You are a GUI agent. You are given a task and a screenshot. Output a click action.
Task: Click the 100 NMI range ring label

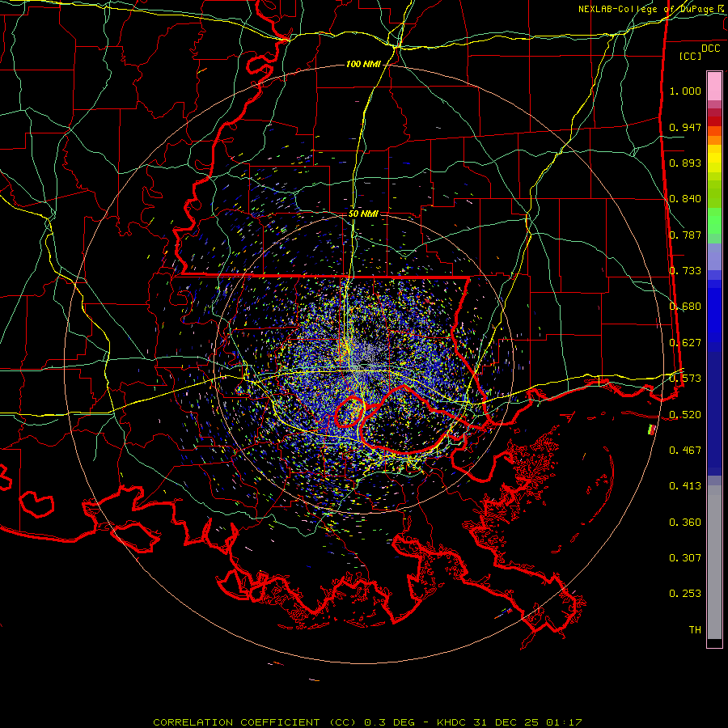tap(363, 64)
